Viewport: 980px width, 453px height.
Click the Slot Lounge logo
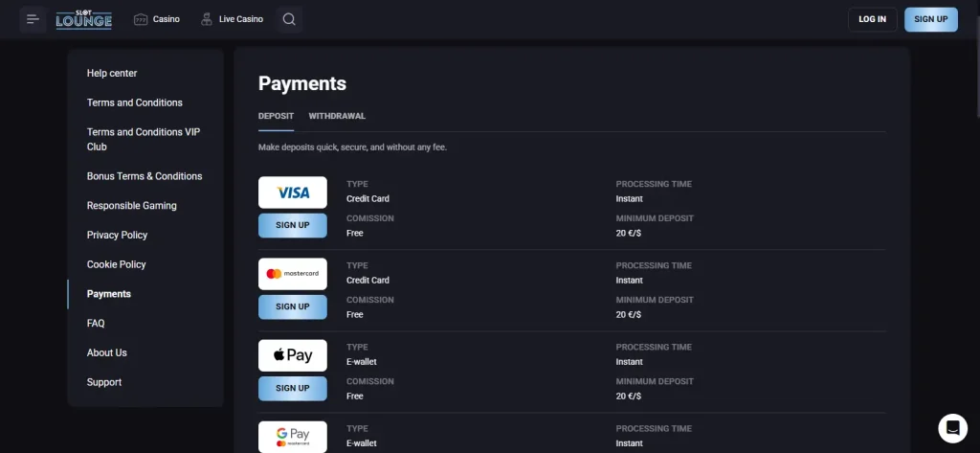[84, 19]
